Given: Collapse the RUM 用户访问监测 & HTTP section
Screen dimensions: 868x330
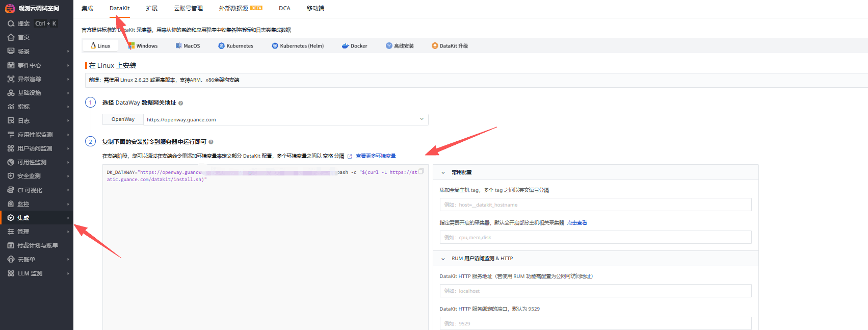Looking at the screenshot, I should click(443, 259).
